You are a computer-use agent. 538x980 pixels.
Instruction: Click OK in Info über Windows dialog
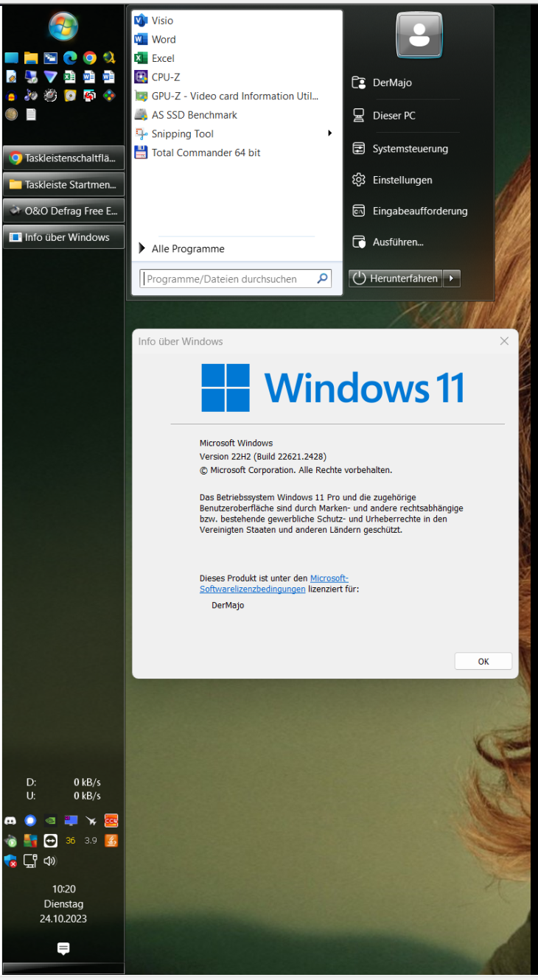(483, 661)
